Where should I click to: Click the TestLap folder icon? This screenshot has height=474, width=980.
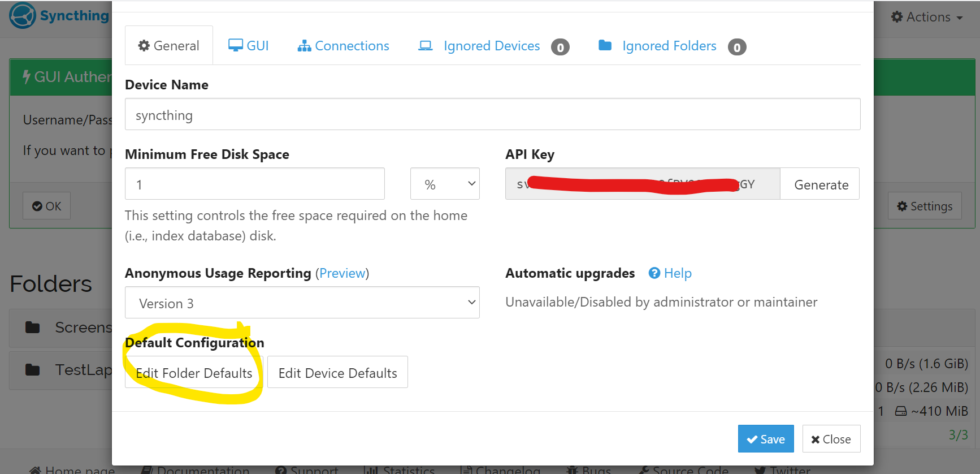33,370
